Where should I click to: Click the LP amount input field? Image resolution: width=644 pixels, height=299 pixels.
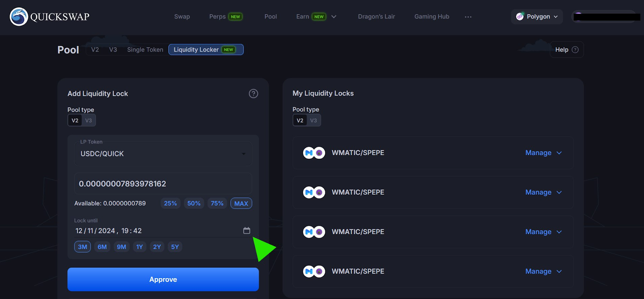pos(163,184)
